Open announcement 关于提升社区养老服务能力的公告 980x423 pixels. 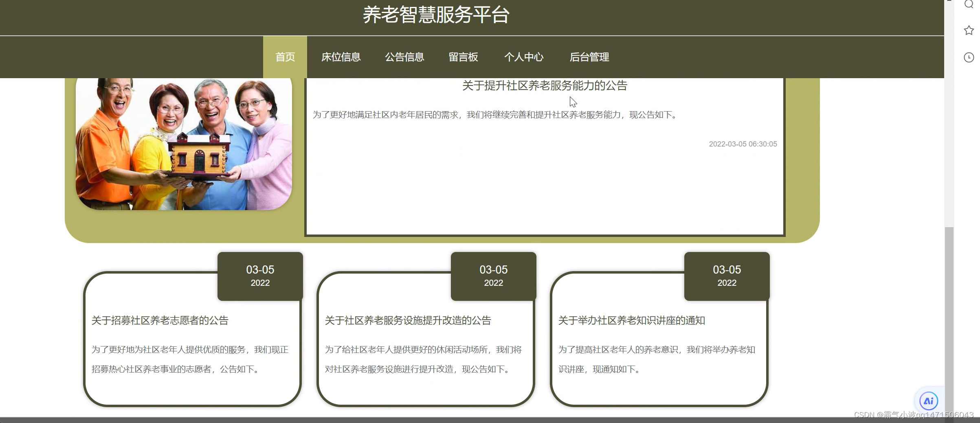(545, 85)
